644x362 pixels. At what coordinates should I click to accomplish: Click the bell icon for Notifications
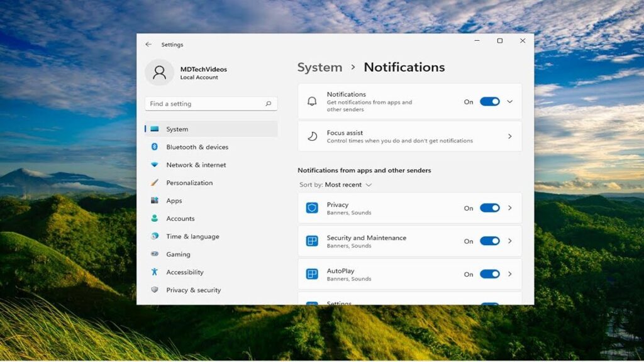point(313,101)
